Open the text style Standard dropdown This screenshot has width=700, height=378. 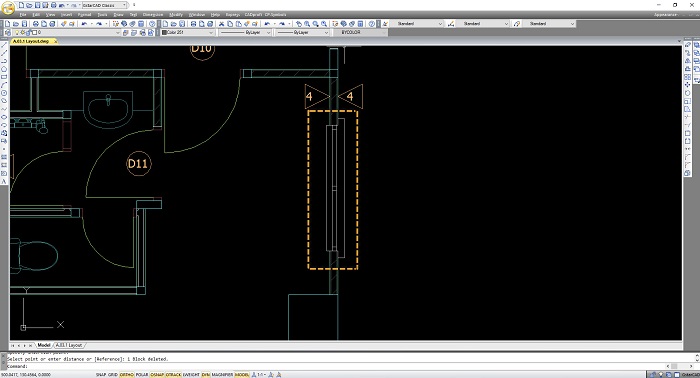pos(440,24)
